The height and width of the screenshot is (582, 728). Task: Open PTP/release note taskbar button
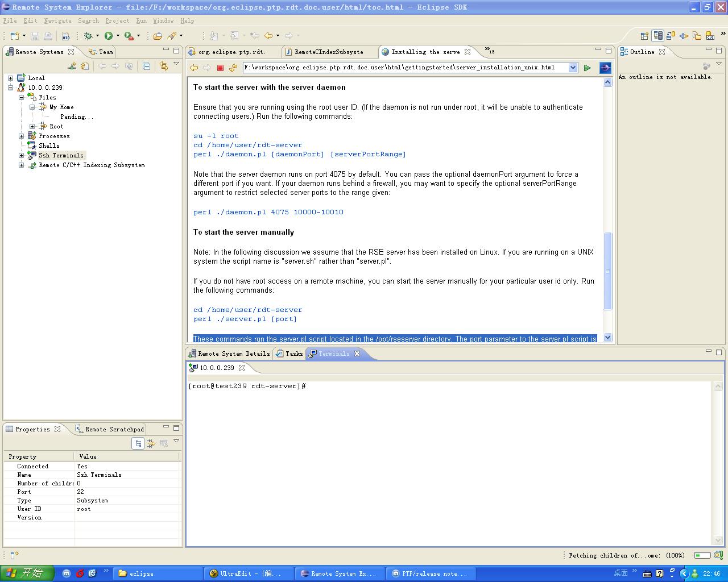(431, 573)
